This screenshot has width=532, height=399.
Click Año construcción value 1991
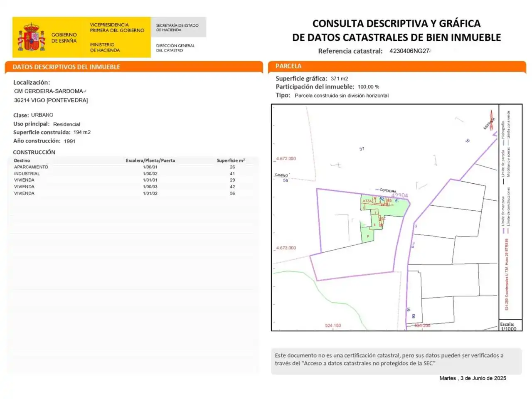(x=69, y=141)
